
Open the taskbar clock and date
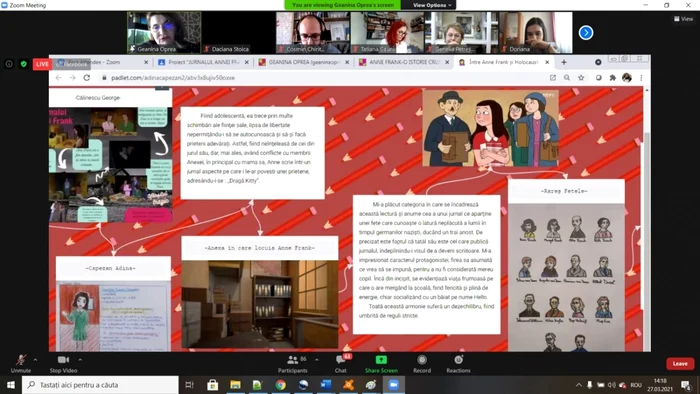(660, 385)
